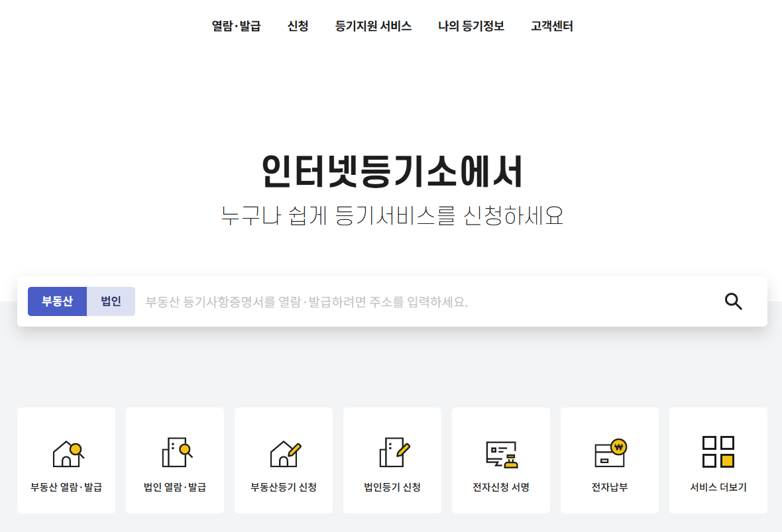Click the 부동산등기 신청 house-pencil icon
782x532 pixels.
point(283,452)
